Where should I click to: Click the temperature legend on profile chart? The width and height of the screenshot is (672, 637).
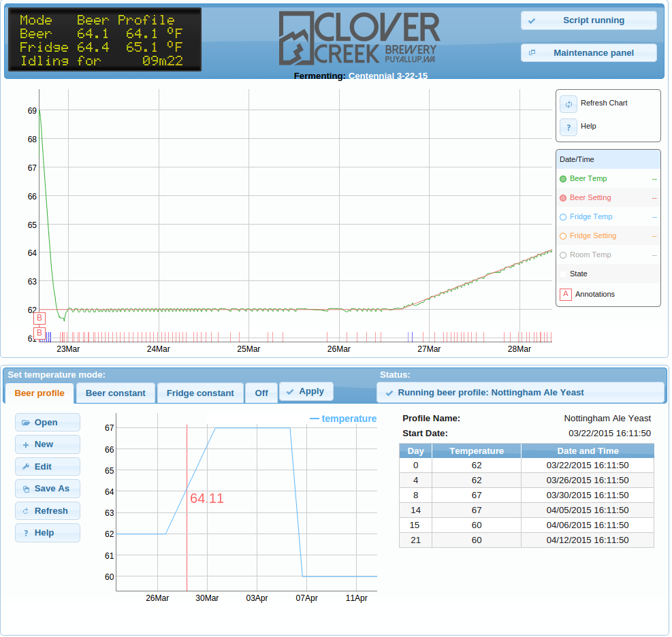click(x=343, y=419)
